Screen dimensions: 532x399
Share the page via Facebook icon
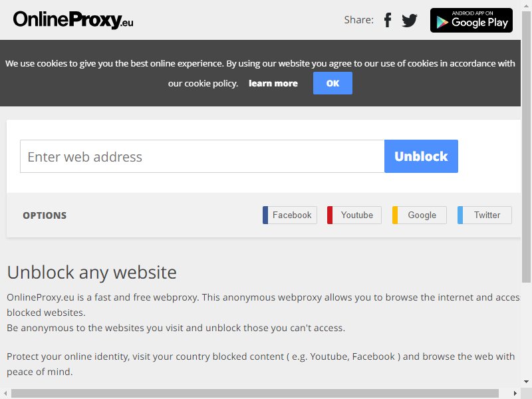click(388, 20)
